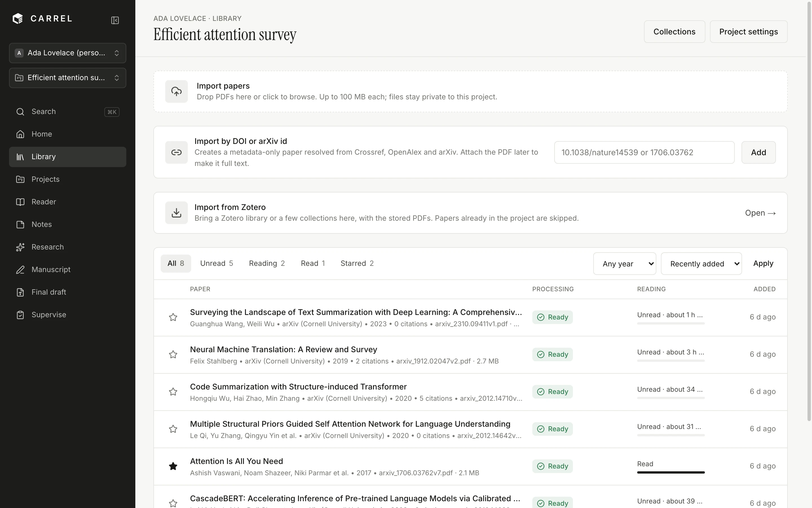This screenshot has height=508, width=812.
Task: Open the Zotero import link
Action: [760, 213]
